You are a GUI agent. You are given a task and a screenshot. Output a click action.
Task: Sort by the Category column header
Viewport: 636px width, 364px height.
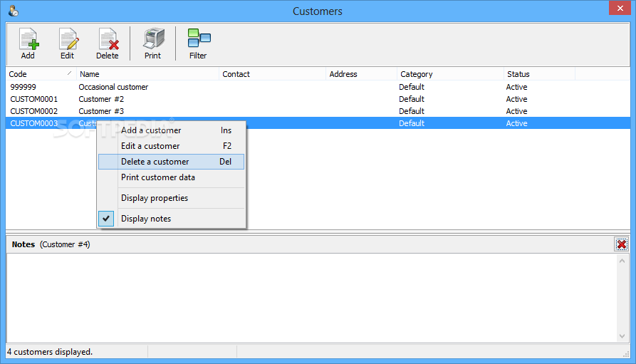(x=450, y=74)
